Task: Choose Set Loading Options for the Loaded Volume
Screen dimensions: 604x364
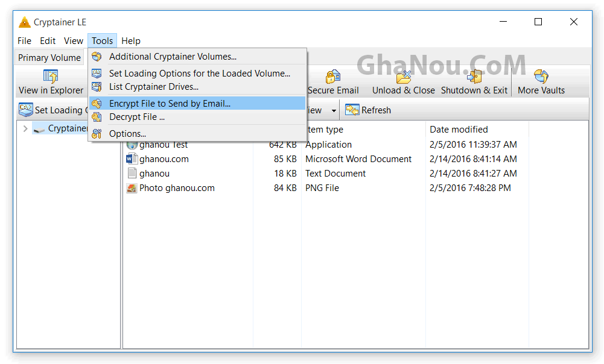Action: pos(197,73)
